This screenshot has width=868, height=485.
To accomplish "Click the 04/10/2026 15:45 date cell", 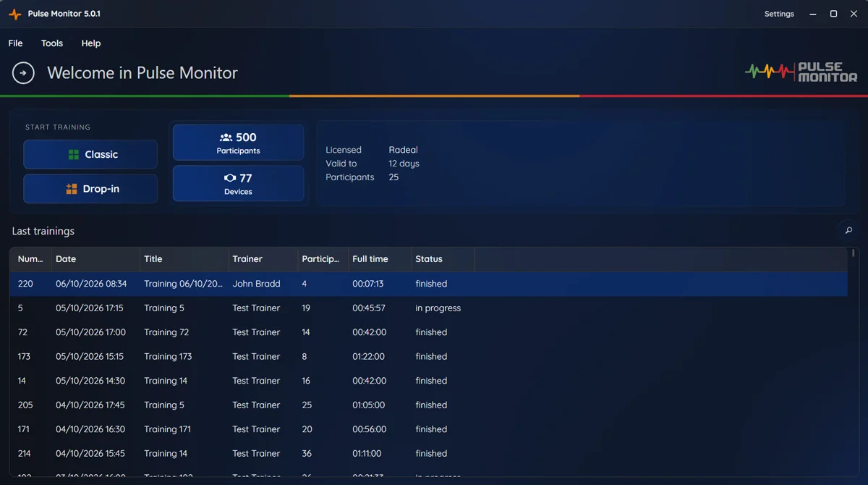I will [x=90, y=453].
